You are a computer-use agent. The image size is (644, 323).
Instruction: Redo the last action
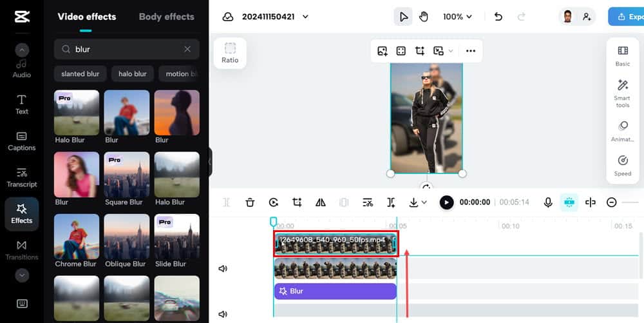[x=521, y=17]
